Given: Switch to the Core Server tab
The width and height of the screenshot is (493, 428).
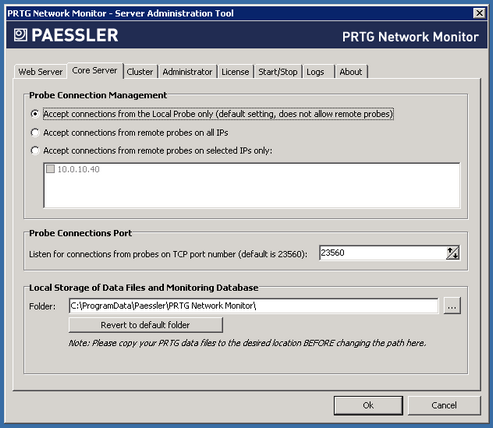Looking at the screenshot, I should coord(95,71).
